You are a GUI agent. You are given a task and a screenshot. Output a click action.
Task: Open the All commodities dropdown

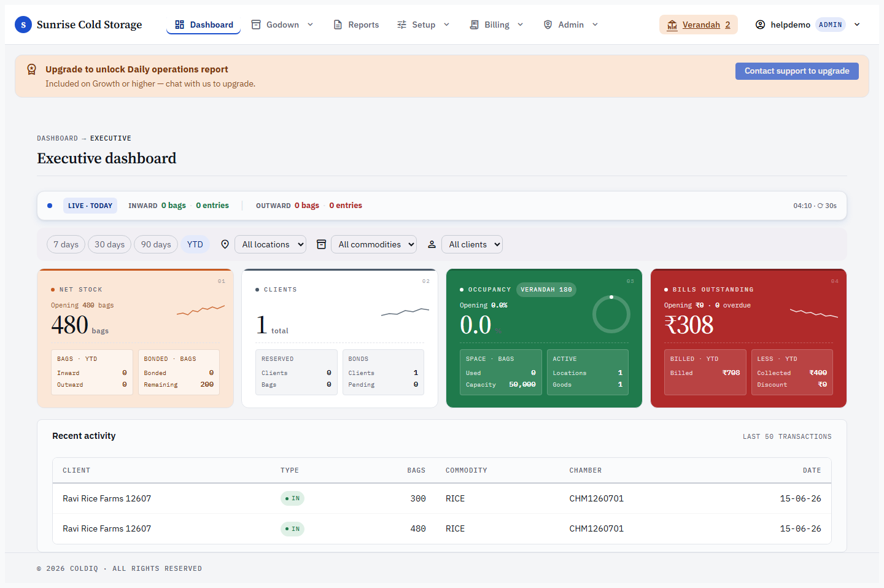pos(373,244)
